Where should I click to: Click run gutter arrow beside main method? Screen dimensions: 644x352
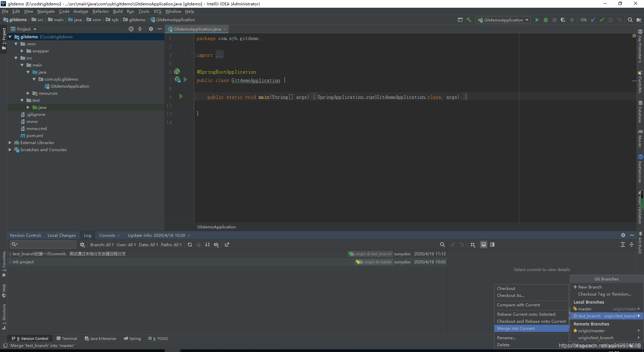181,97
